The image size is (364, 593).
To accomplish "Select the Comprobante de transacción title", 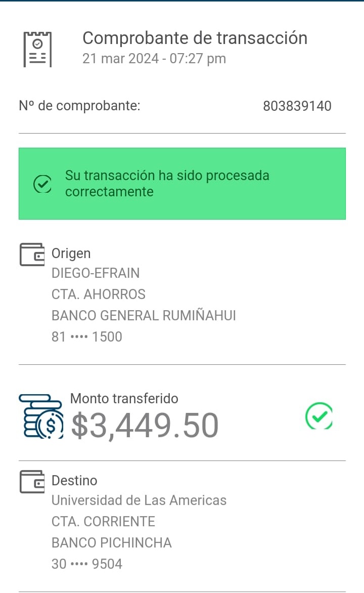I will tap(195, 38).
